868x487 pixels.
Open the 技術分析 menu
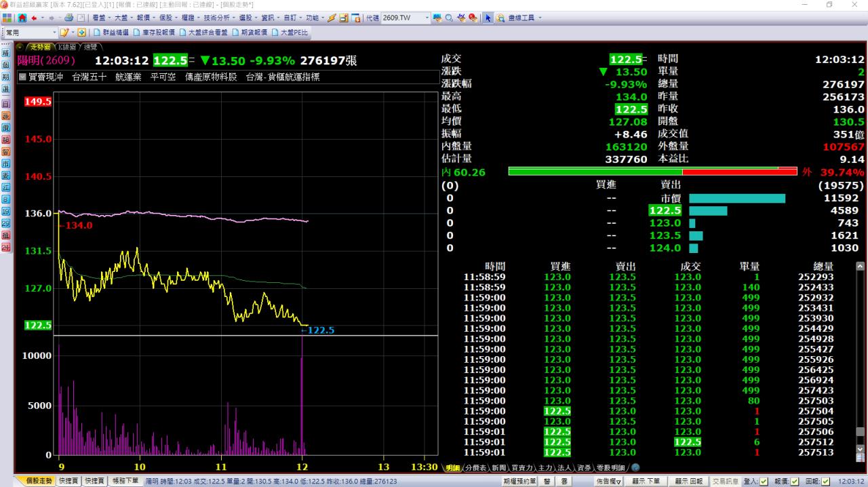[x=216, y=18]
